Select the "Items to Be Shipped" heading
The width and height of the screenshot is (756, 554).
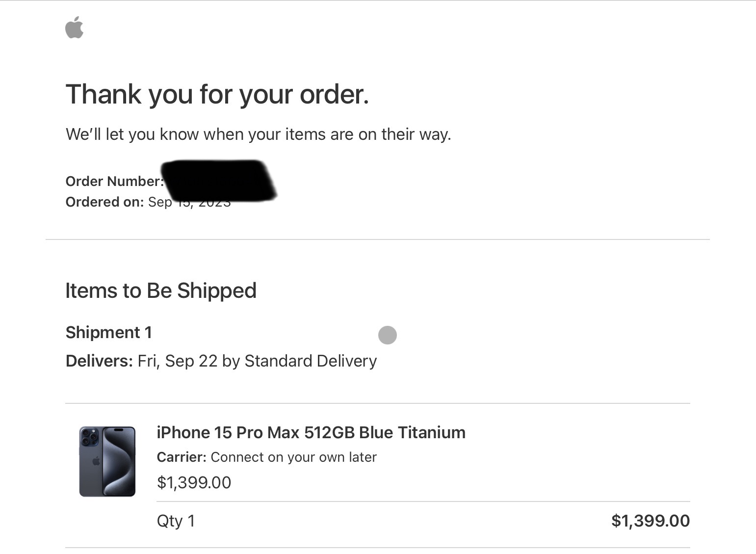tap(161, 290)
